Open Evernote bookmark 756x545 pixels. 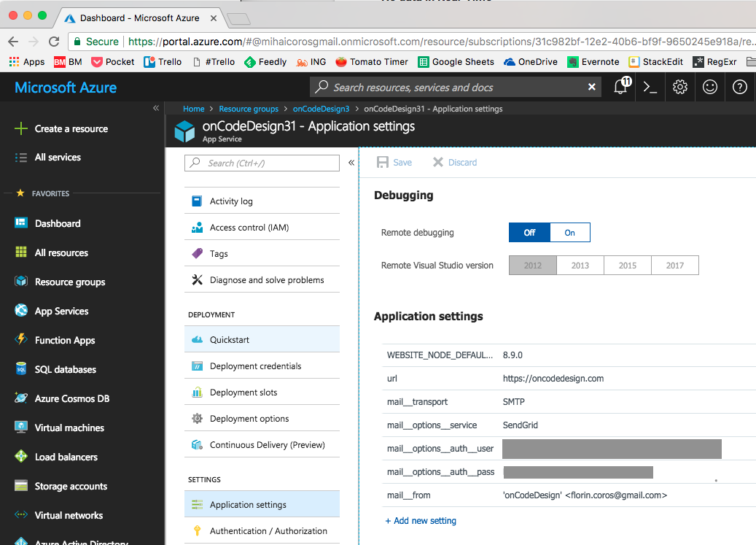click(593, 62)
